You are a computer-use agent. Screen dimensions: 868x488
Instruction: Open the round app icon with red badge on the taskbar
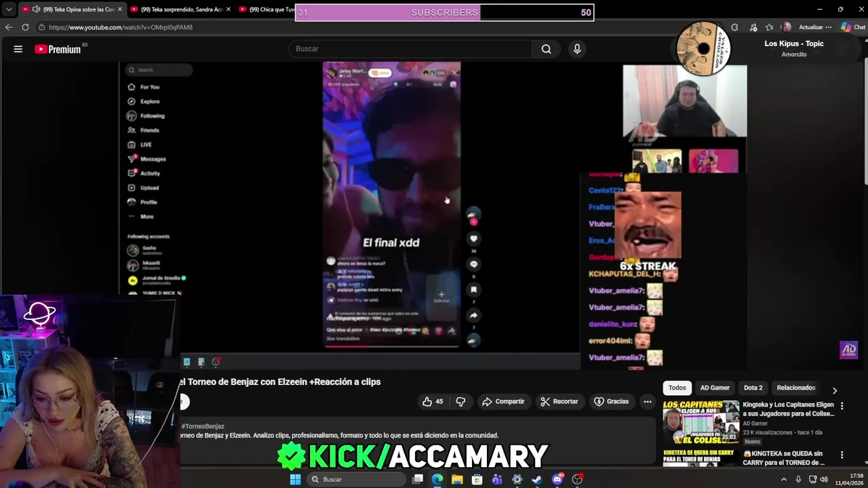click(577, 479)
